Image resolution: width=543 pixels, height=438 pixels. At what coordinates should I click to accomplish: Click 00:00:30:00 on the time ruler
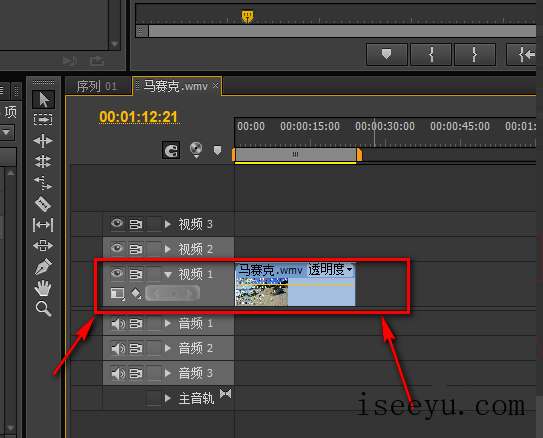click(384, 126)
